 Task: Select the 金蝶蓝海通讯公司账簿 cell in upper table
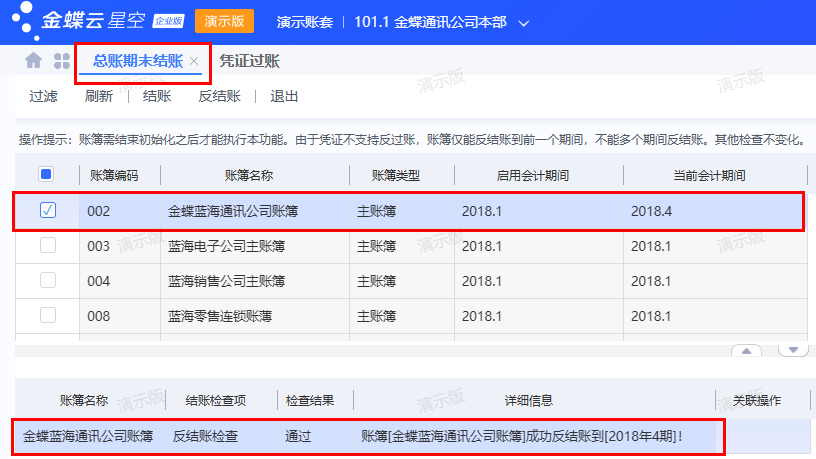[255, 211]
